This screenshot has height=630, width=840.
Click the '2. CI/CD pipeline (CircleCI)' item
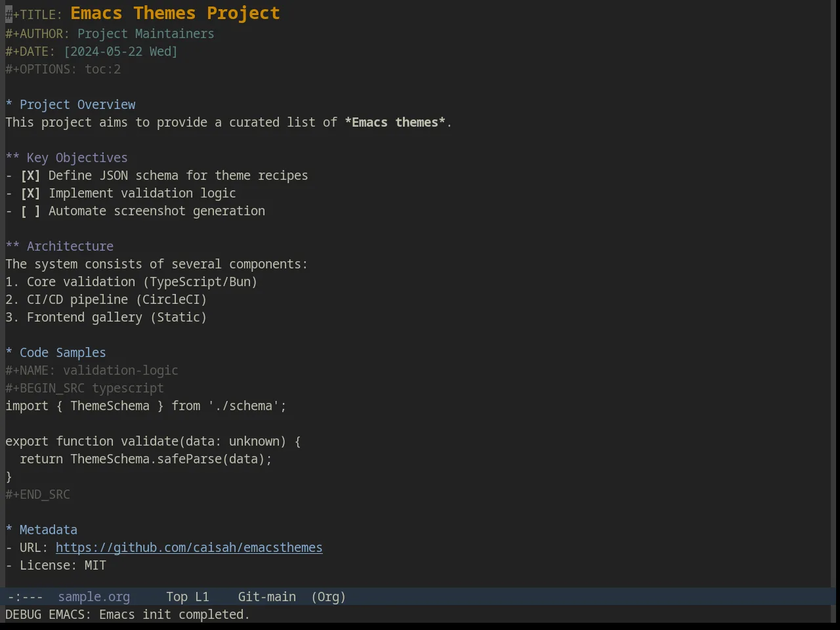106,300
